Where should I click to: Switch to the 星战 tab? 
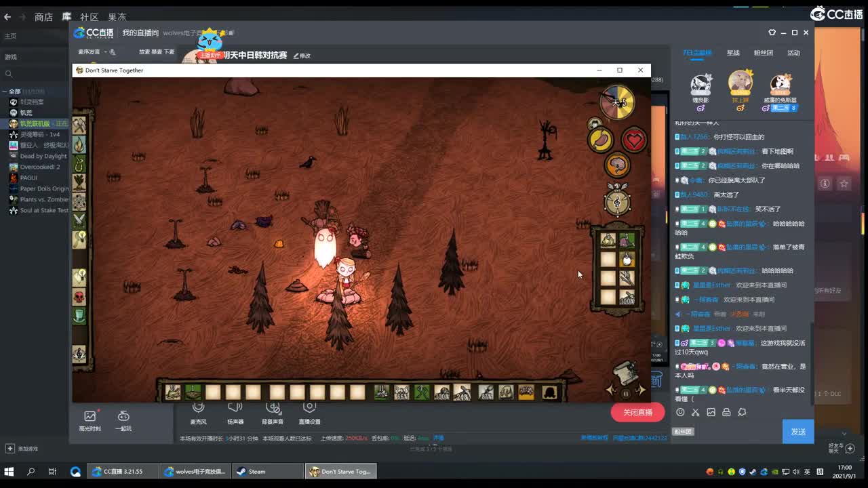click(733, 53)
